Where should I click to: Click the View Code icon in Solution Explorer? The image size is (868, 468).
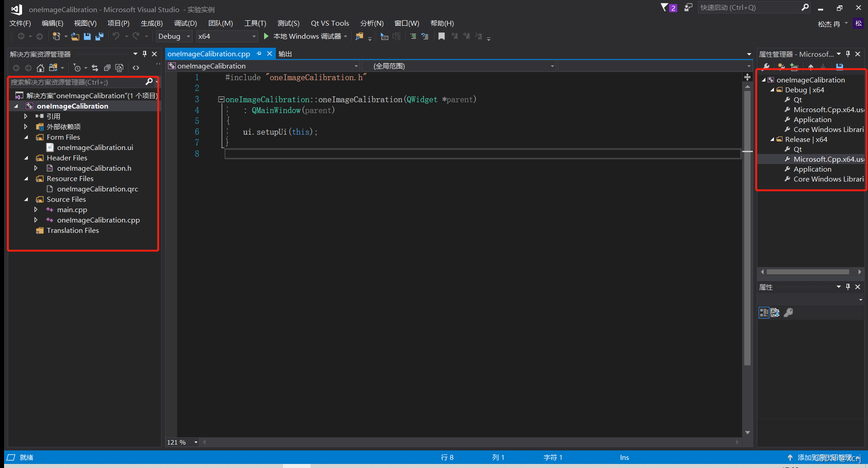pos(136,68)
